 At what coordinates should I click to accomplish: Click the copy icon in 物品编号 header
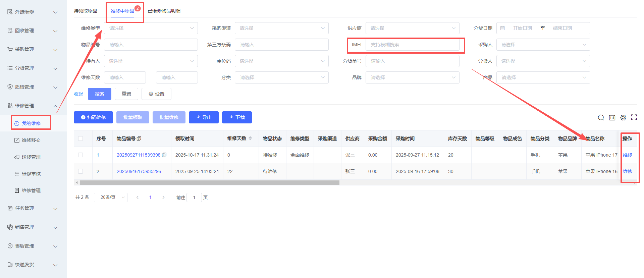pos(139,138)
